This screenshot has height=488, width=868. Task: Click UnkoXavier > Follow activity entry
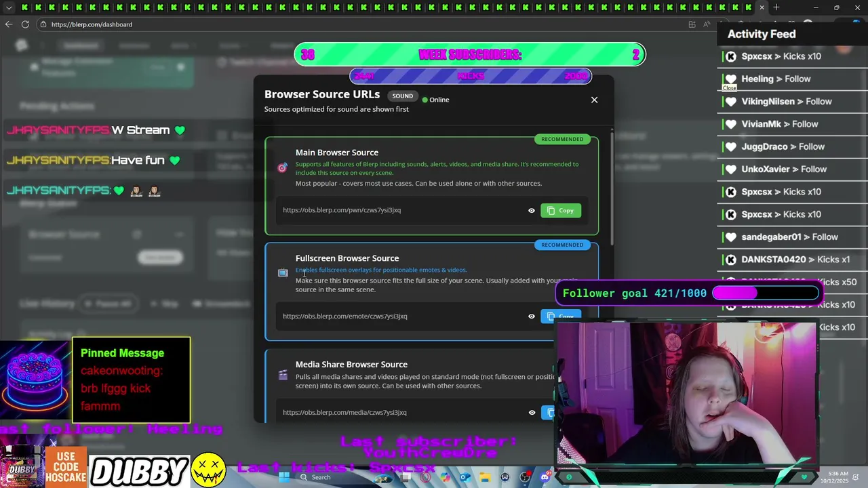pos(784,169)
